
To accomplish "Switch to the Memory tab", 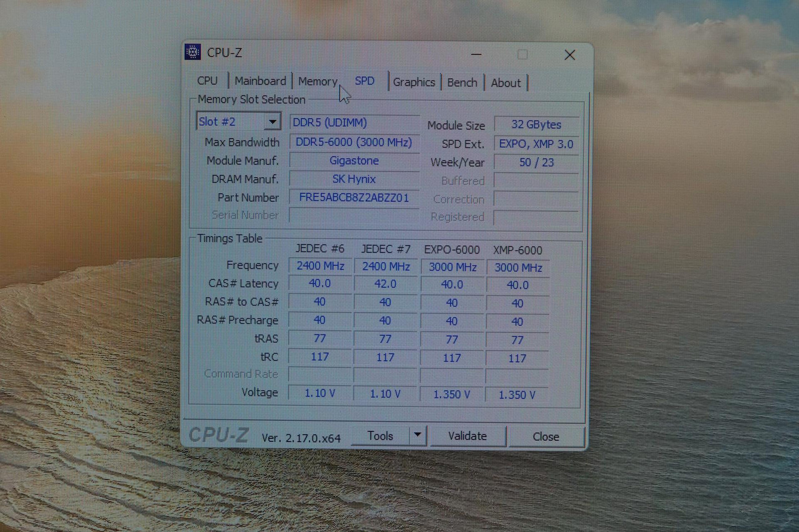I will [x=318, y=82].
